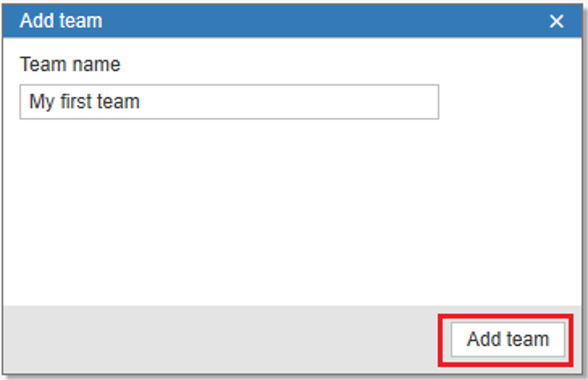Click the Team name label

point(70,64)
